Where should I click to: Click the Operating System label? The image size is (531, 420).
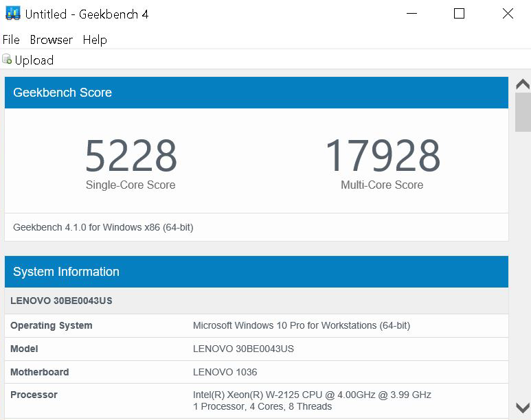click(51, 325)
